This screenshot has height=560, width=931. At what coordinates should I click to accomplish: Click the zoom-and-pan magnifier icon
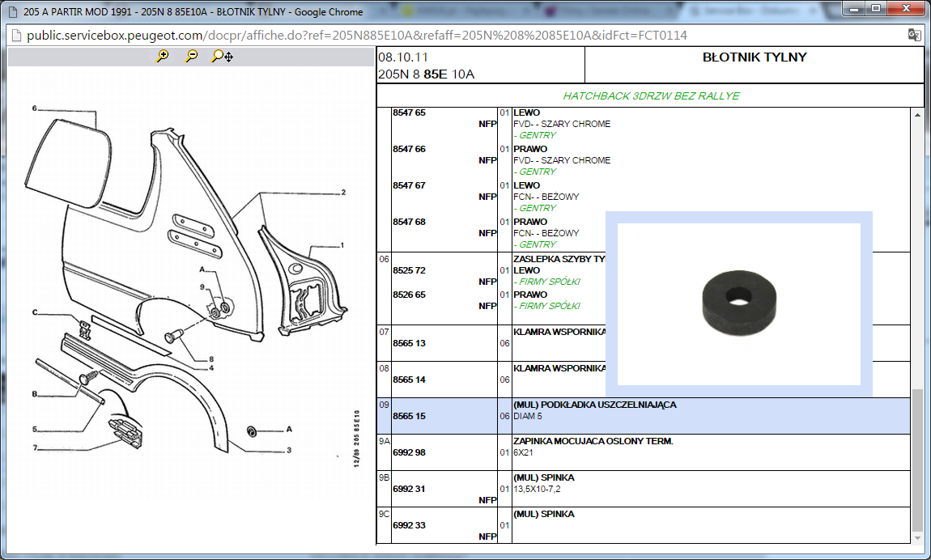[221, 57]
